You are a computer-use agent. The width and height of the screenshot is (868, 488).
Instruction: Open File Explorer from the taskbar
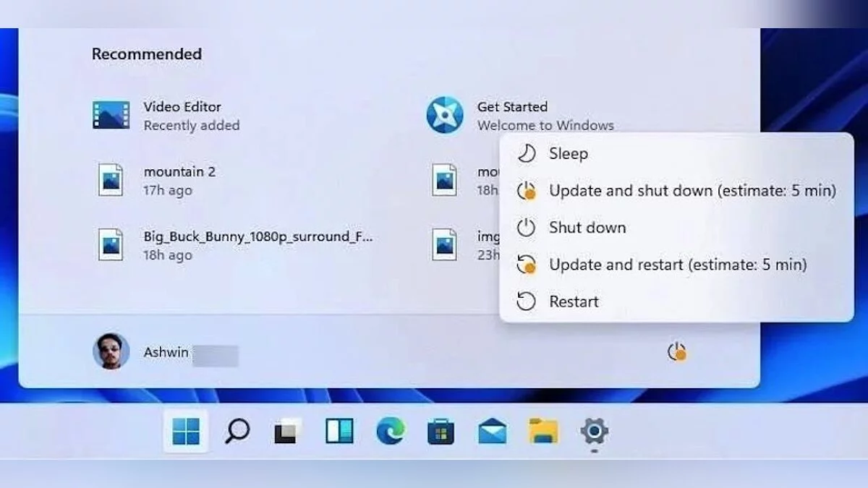click(543, 432)
